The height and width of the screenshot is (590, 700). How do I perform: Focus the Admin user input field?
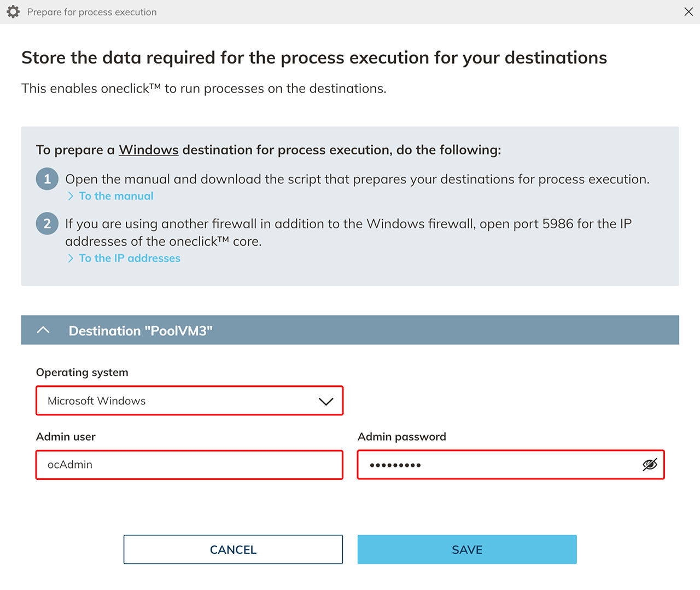click(x=189, y=465)
